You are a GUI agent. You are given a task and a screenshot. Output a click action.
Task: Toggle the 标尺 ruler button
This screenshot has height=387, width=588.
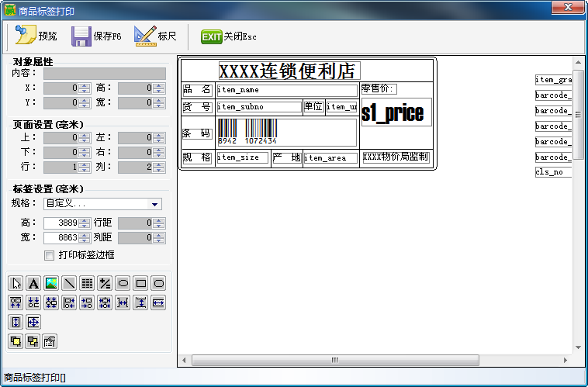[155, 36]
